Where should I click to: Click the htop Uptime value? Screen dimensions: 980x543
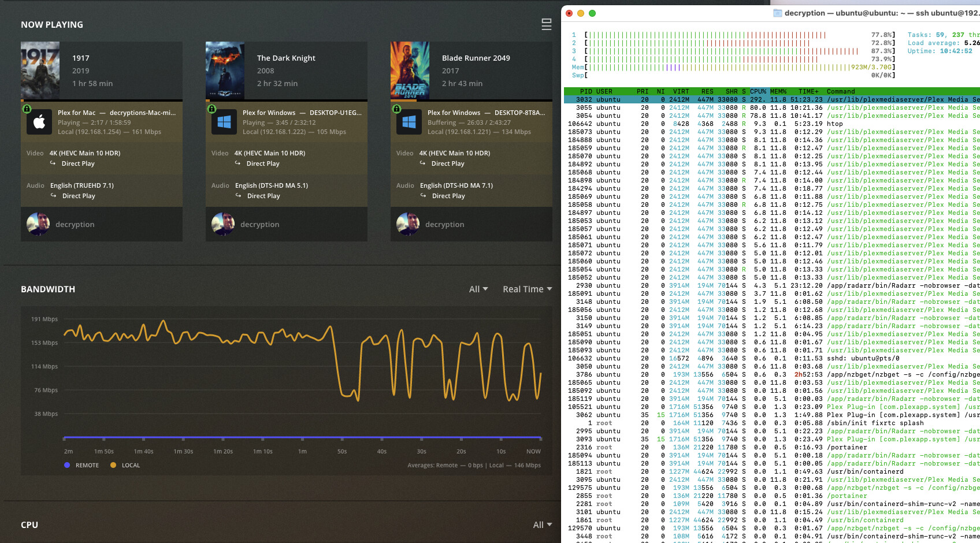tap(956, 51)
